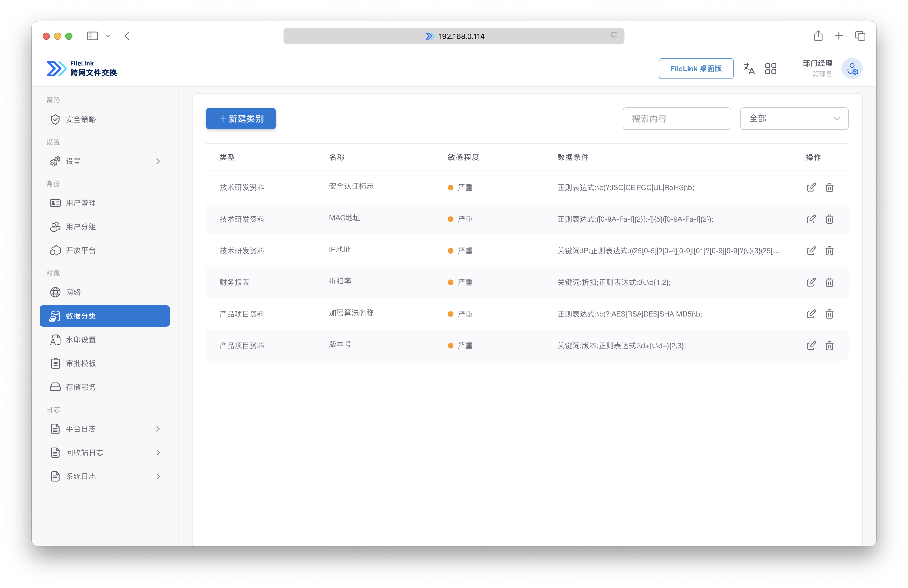908x588 pixels.
Task: Open a new browser tab
Action: (839, 36)
